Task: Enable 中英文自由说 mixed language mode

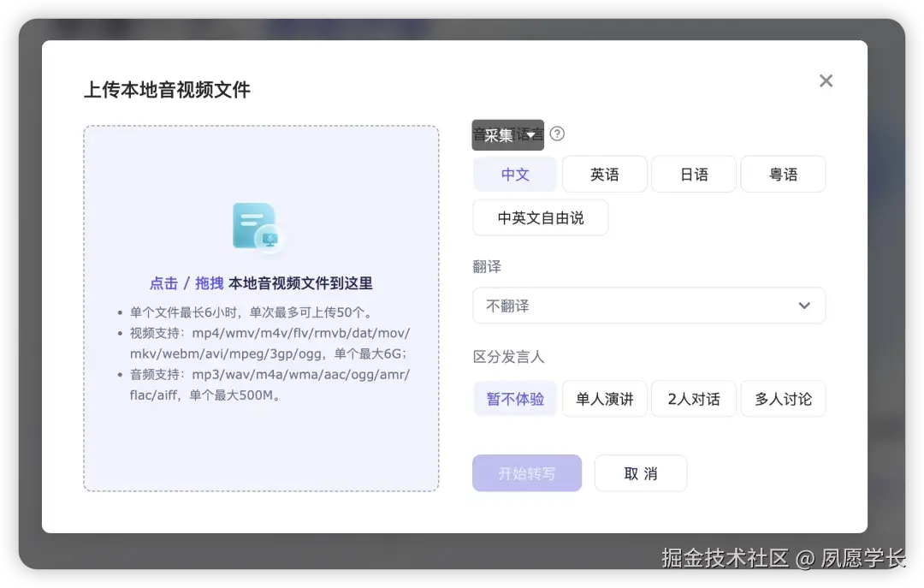Action: [x=540, y=217]
